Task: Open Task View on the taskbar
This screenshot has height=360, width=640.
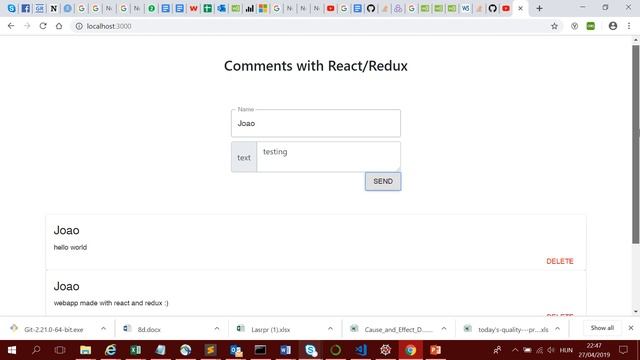Action: pyautogui.click(x=60, y=350)
